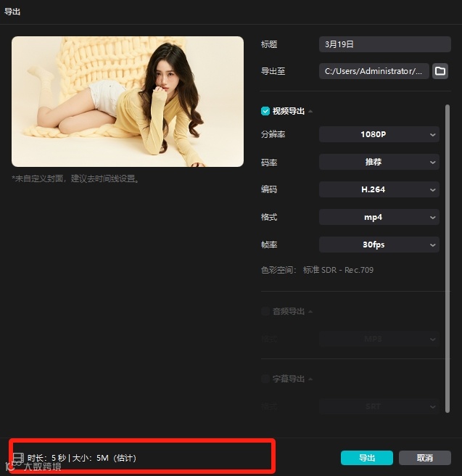Collapse the 音频导出 section arrow
Screen dimensions: 462x476
click(310, 311)
